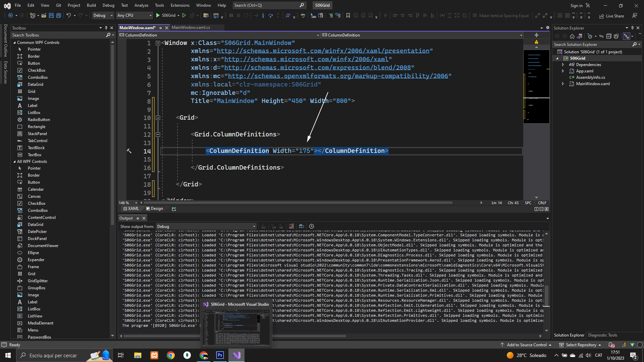The height and width of the screenshot is (362, 644).
Task: Click the Select Repository button
Action: click(x=580, y=345)
